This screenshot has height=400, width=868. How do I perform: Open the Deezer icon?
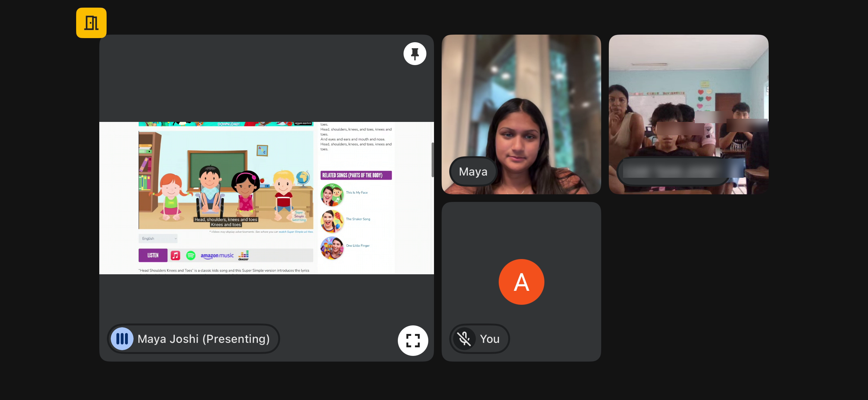(243, 255)
